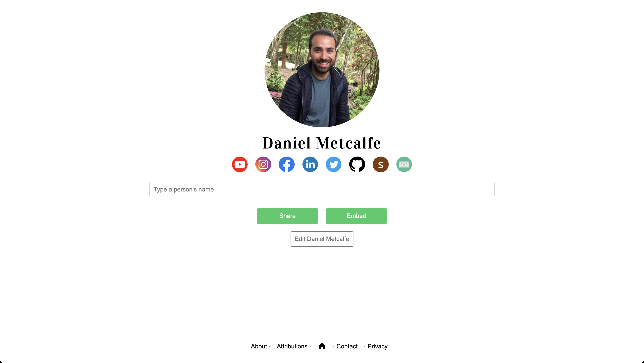Open the YouTube profile icon

click(x=240, y=164)
